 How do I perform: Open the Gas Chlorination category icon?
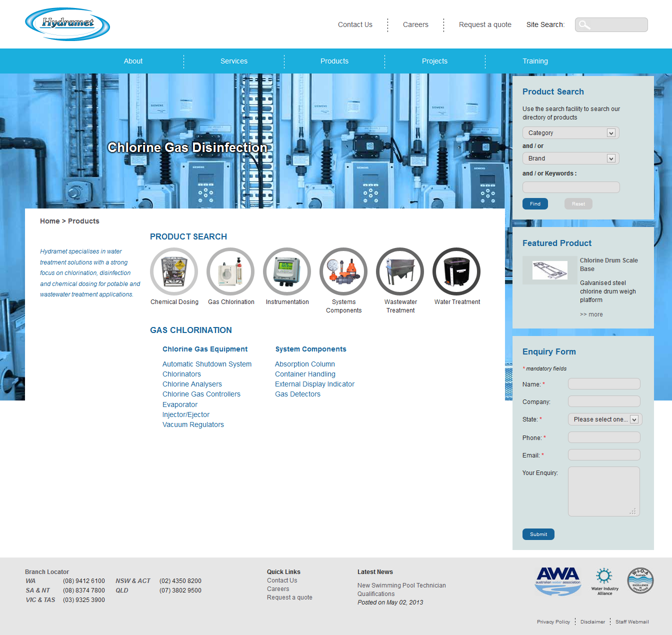[x=230, y=271]
